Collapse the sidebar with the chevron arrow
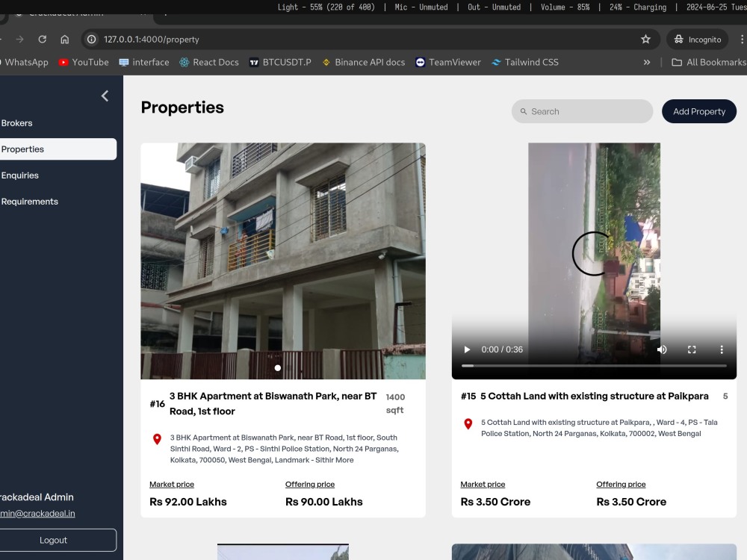The height and width of the screenshot is (560, 747). coord(105,96)
